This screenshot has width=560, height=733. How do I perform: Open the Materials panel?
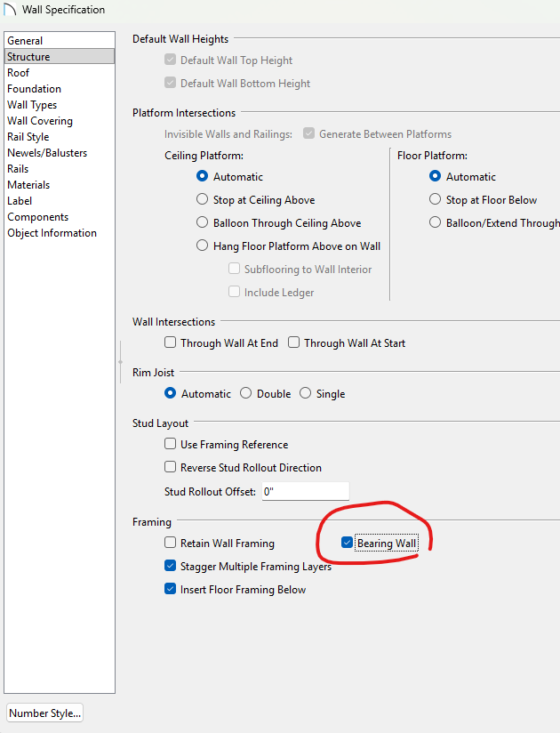click(28, 185)
